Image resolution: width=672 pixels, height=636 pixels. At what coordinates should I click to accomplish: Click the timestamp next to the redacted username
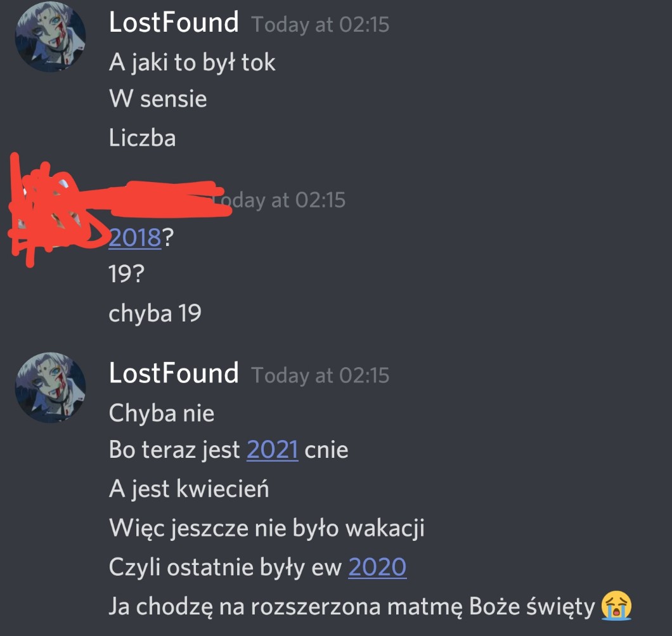[283, 200]
